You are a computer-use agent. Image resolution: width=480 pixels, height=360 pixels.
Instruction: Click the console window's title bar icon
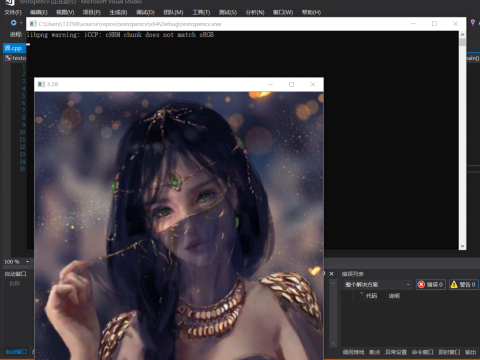click(x=33, y=24)
